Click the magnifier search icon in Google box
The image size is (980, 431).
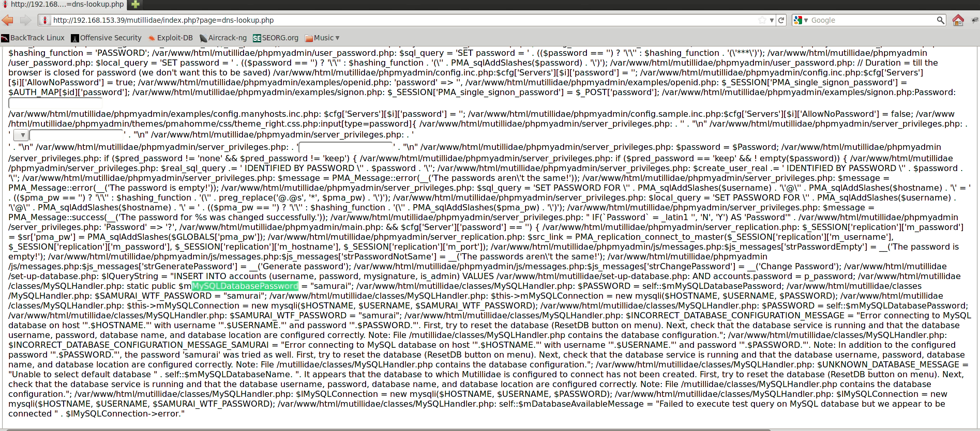coord(940,20)
